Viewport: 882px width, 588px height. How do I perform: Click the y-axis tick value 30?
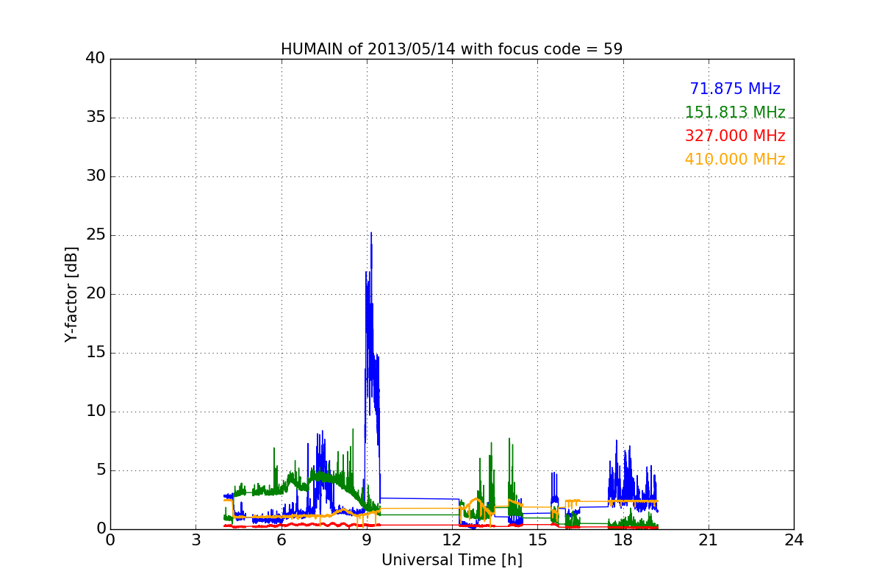(x=96, y=176)
